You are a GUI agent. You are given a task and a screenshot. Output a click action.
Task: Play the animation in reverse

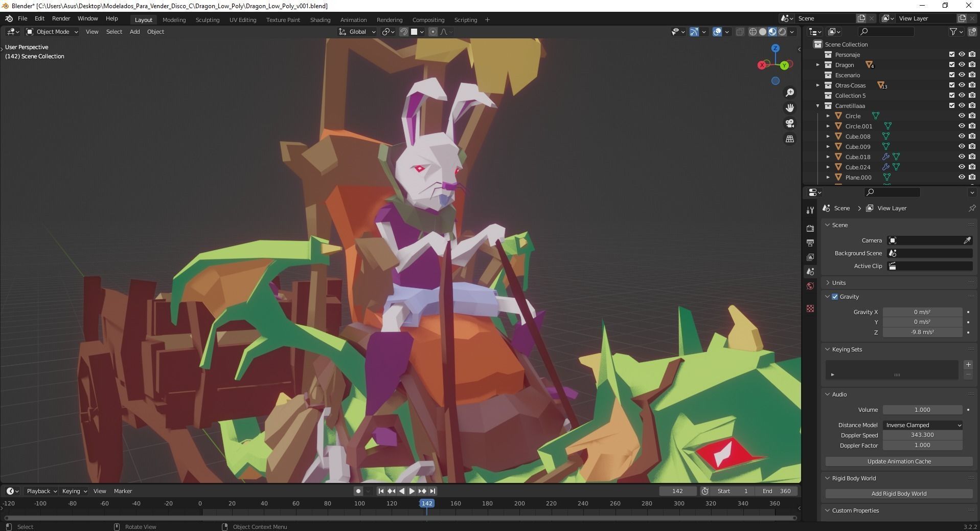[401, 491]
